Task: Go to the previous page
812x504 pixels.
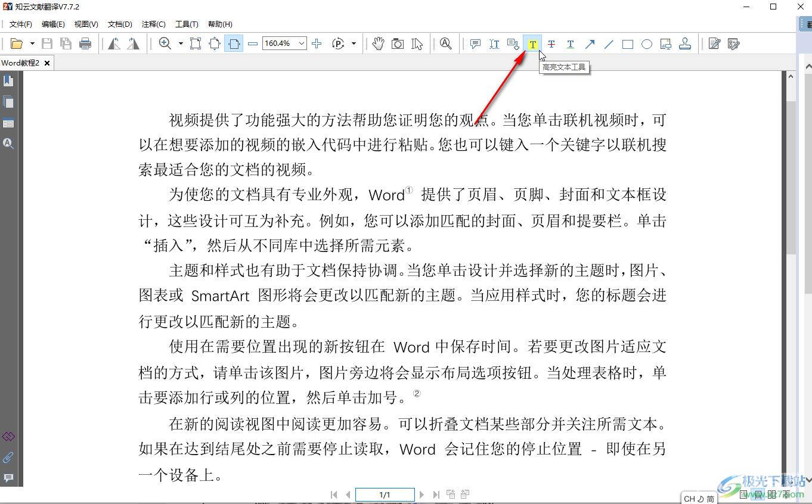Action: pyautogui.click(x=348, y=494)
